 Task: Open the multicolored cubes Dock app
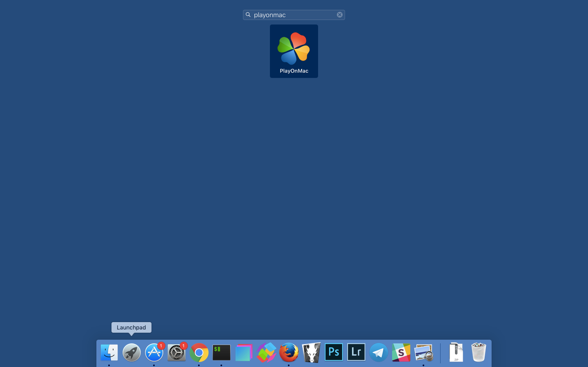pyautogui.click(x=266, y=352)
